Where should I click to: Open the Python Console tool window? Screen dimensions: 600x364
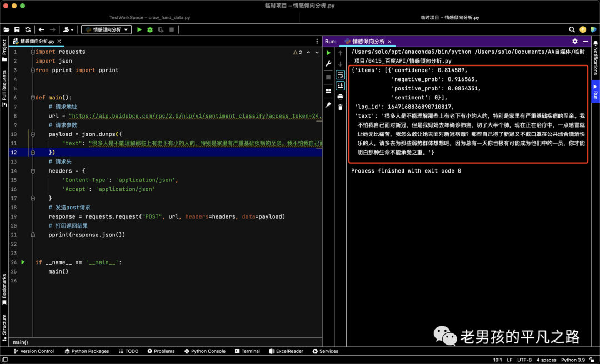(x=204, y=351)
